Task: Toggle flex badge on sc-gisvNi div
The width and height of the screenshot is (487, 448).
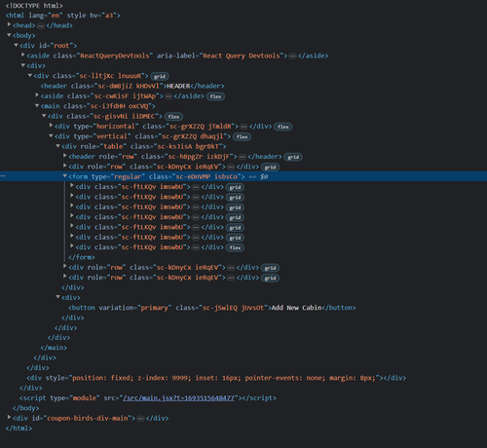Action: (173, 117)
